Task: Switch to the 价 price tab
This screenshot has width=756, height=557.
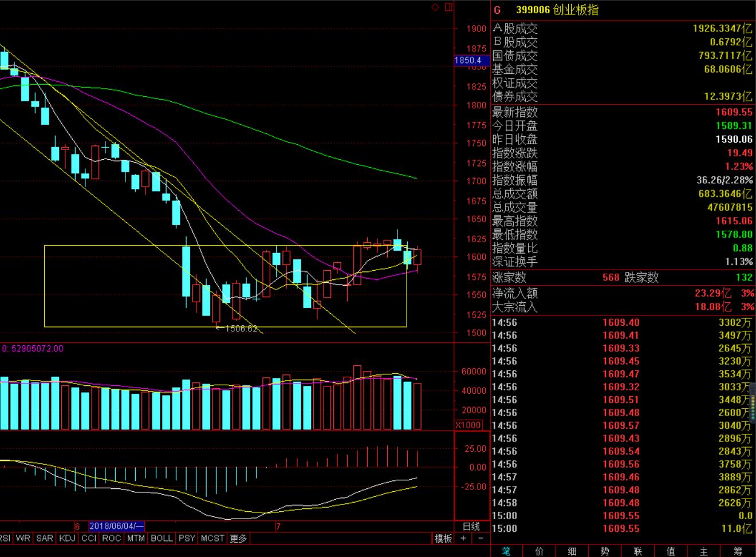Action: [x=539, y=551]
